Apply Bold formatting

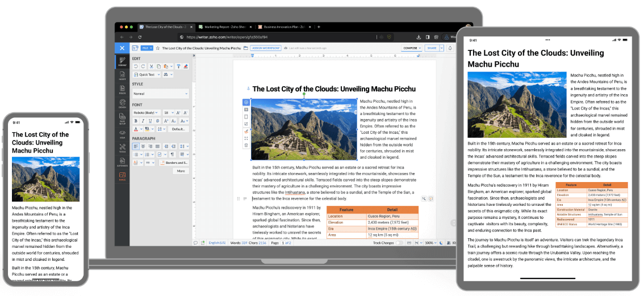(x=136, y=121)
